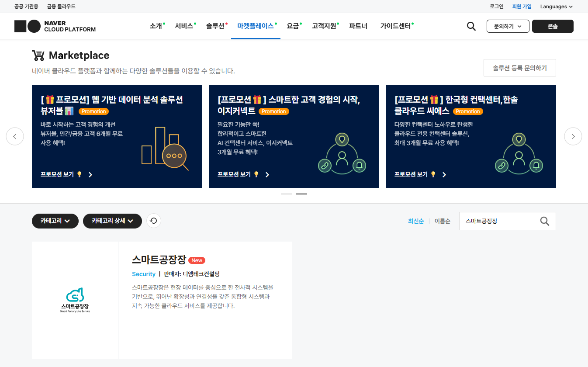The width and height of the screenshot is (588, 367).
Task: Click the 스마트공장장 product description text
Action: click(x=203, y=297)
